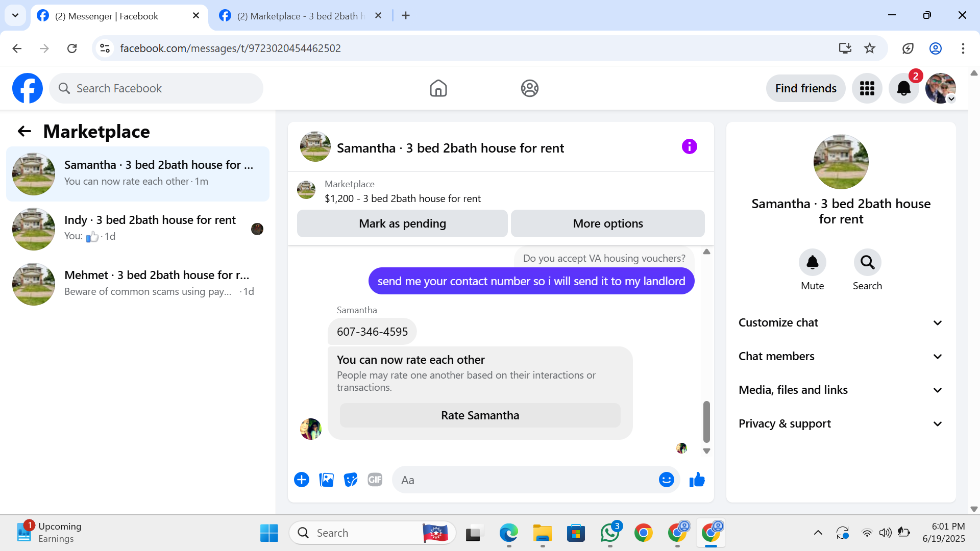980x551 pixels.
Task: Install app icon in the address bar
Action: tap(845, 48)
